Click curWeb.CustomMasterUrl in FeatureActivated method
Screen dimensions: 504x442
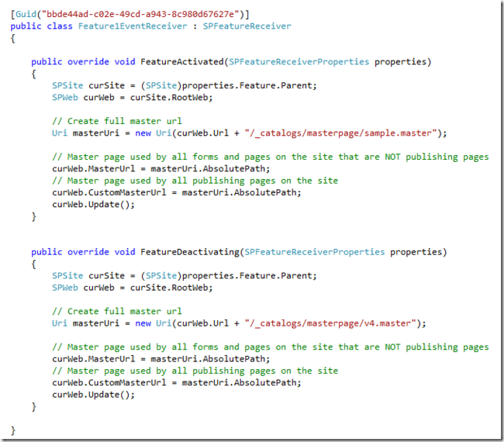point(109,192)
